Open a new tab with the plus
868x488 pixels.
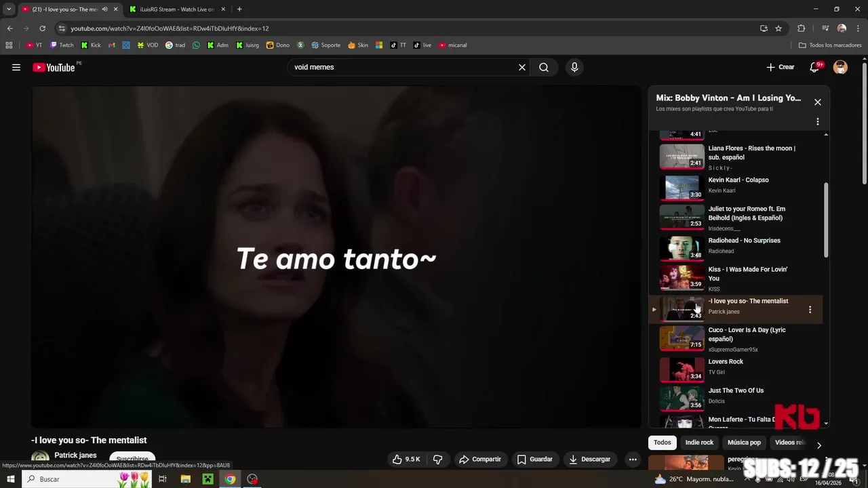click(x=239, y=9)
